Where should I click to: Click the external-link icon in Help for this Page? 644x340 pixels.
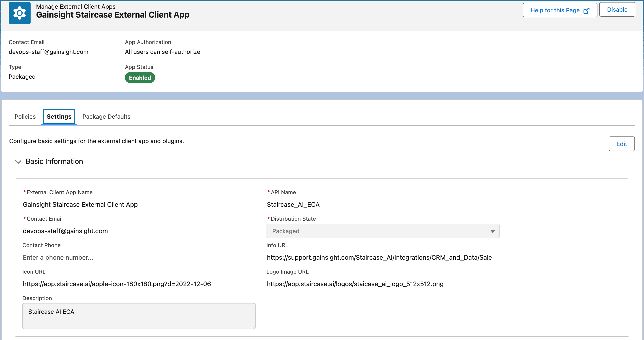click(586, 10)
